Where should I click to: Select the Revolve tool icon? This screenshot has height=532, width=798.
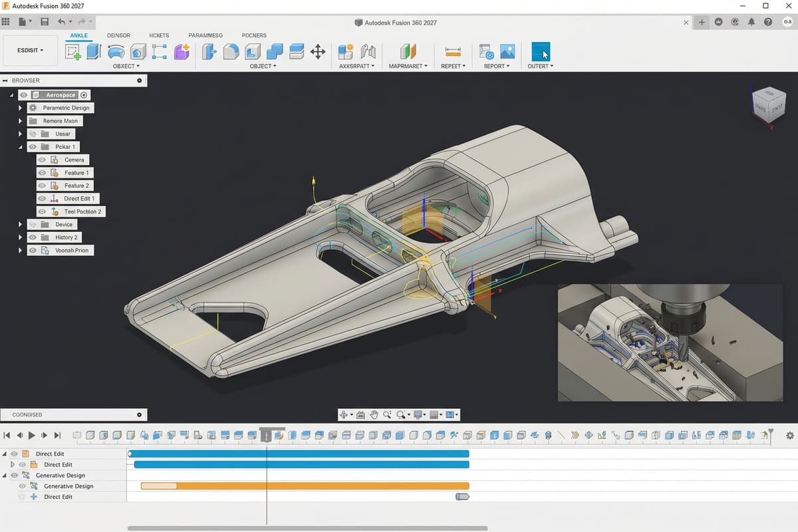[116, 52]
